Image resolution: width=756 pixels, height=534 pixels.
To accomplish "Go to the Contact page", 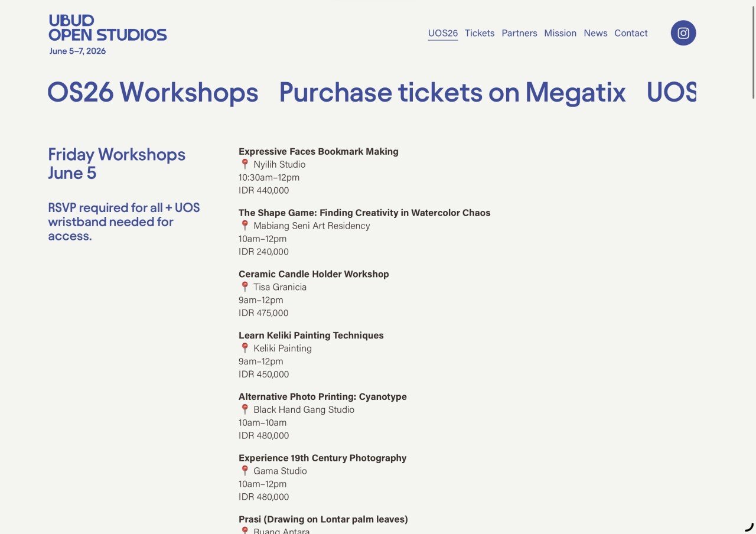I will 631,33.
